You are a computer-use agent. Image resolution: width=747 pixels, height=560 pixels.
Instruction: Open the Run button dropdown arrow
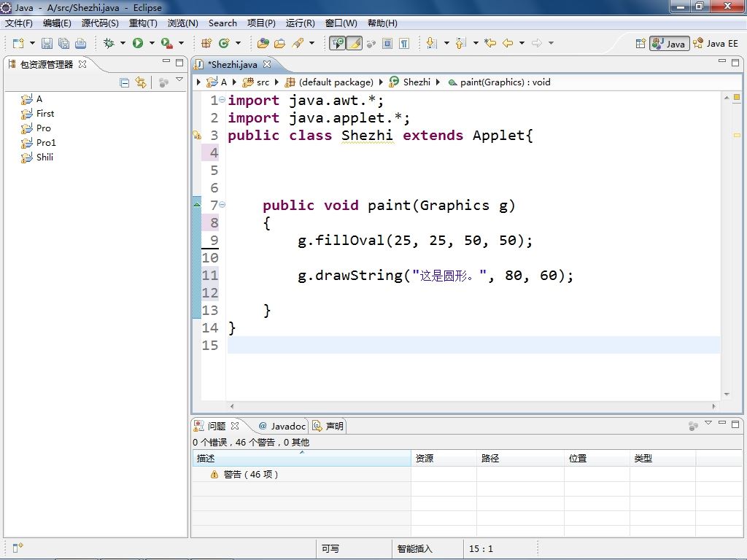point(152,44)
